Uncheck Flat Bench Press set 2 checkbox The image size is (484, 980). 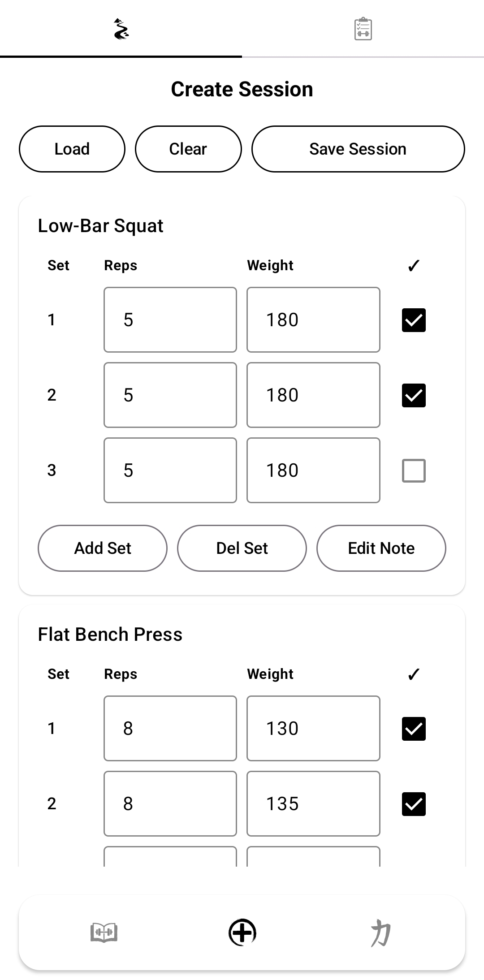pos(414,804)
